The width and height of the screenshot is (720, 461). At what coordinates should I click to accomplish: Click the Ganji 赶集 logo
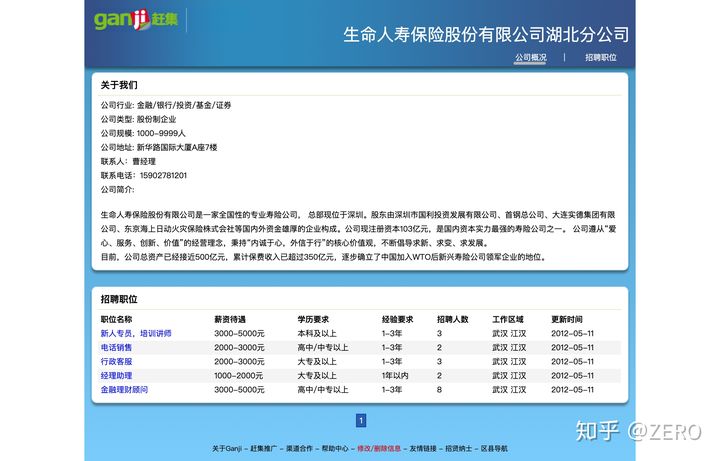(136, 20)
